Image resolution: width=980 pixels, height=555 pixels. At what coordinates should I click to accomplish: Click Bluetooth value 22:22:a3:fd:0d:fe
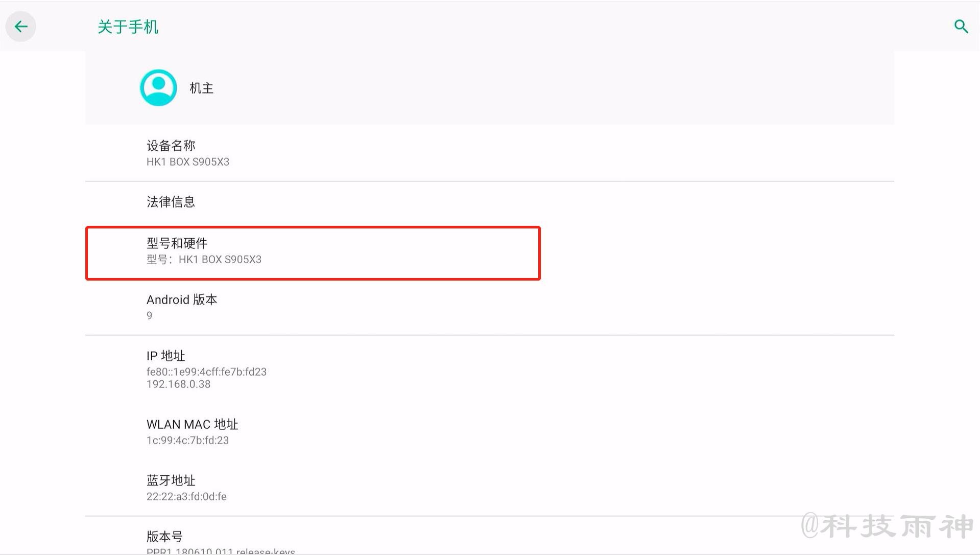pyautogui.click(x=186, y=497)
